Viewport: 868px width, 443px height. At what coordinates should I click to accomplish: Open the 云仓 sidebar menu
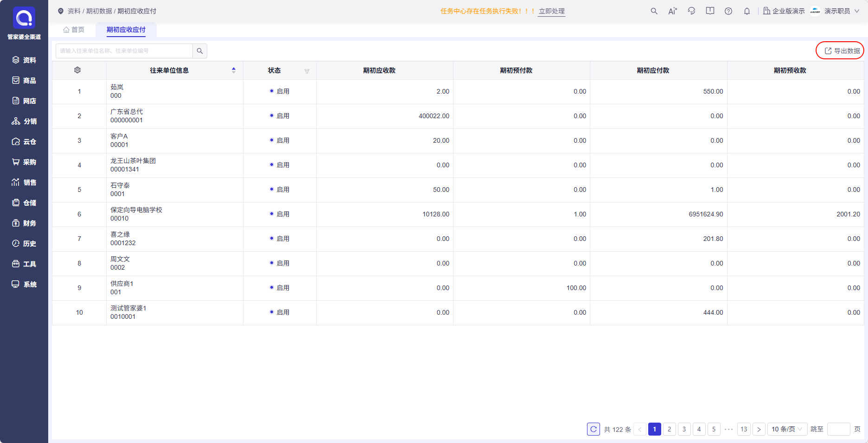[x=24, y=142]
